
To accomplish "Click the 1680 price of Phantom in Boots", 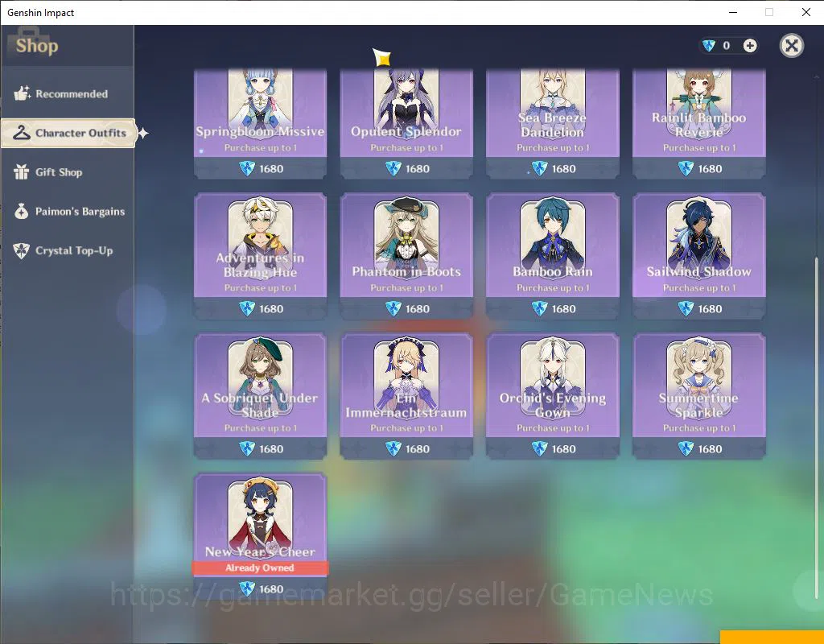I will (x=418, y=309).
